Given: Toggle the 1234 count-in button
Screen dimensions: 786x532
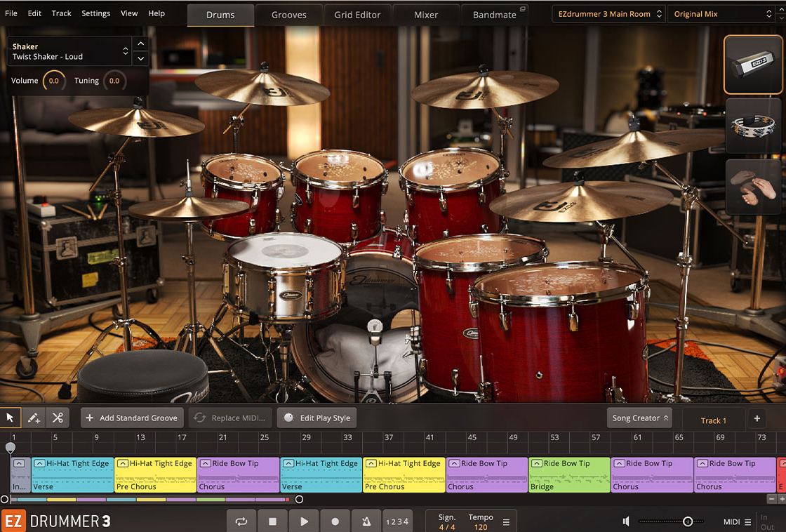Looking at the screenshot, I should [397, 521].
